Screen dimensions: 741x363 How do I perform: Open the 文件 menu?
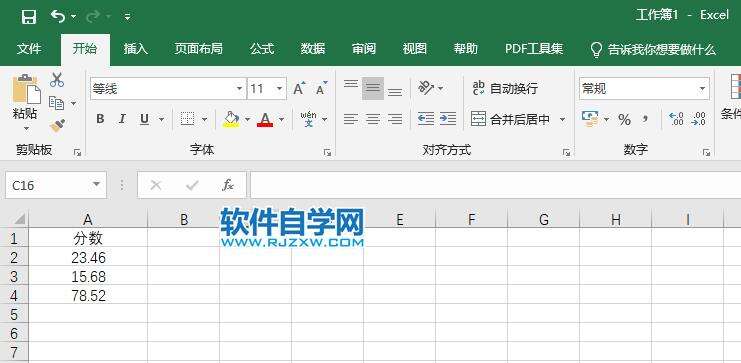pos(29,49)
